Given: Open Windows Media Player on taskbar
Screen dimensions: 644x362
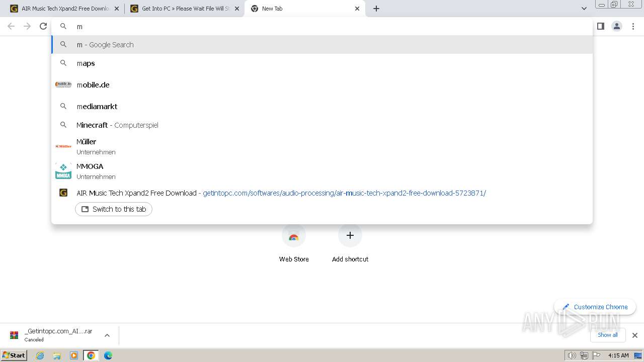Looking at the screenshot, I should pos(74,355).
